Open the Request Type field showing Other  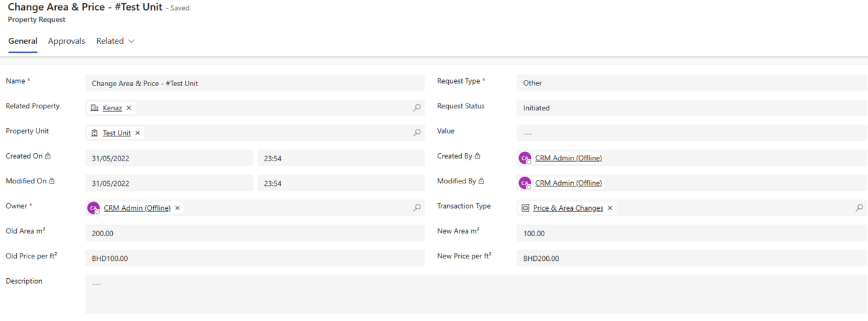(691, 83)
